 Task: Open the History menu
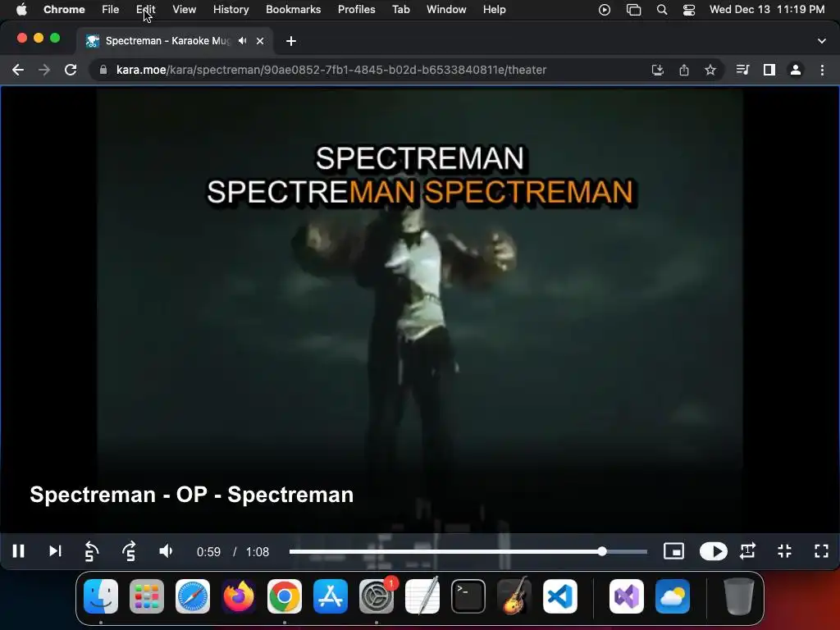[x=231, y=10]
